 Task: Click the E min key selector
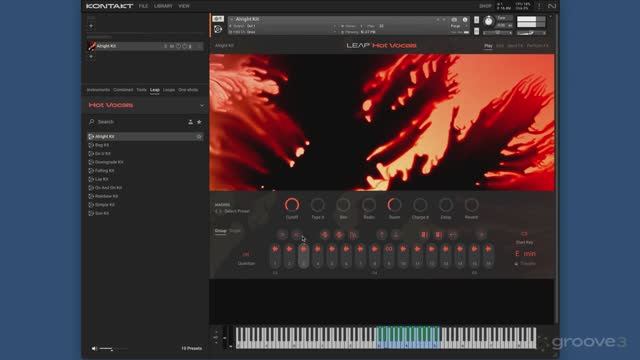[x=525, y=253]
